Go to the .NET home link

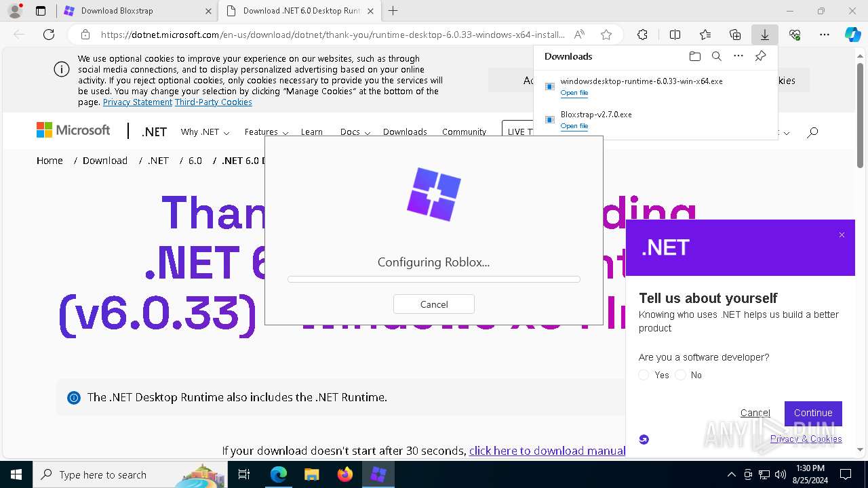(x=154, y=132)
